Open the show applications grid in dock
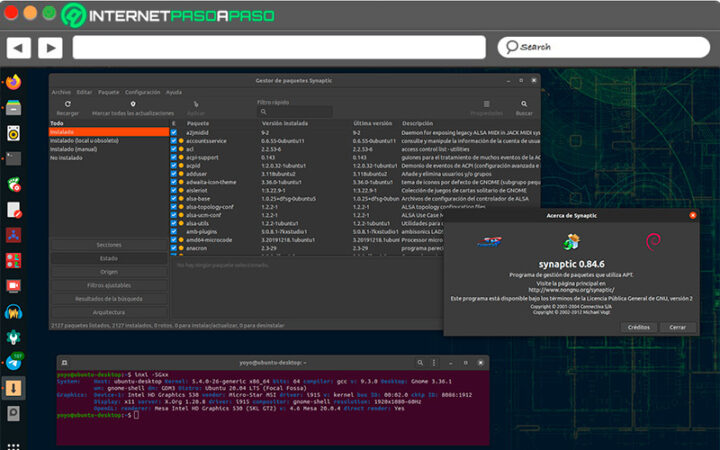Viewport: 720px width, 450px height. (13, 445)
